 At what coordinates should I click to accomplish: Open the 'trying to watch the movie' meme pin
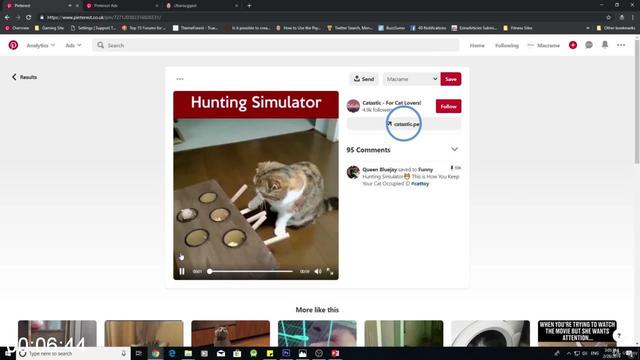point(577,333)
